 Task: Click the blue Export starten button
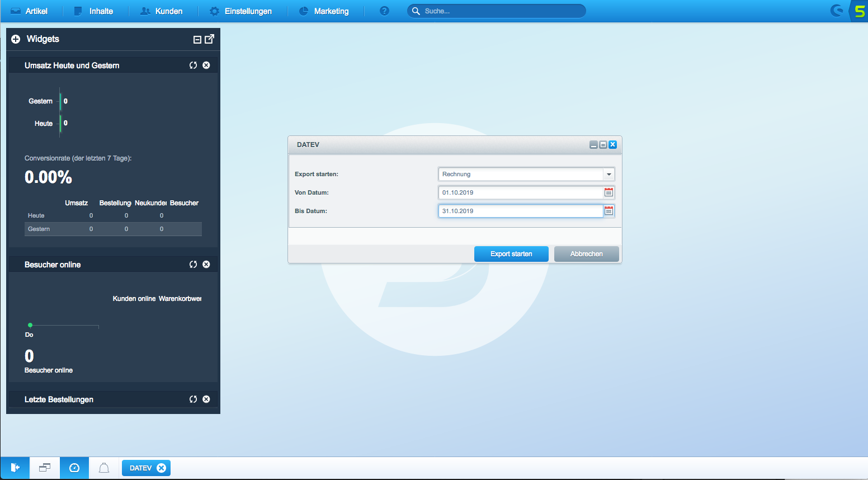pyautogui.click(x=511, y=254)
